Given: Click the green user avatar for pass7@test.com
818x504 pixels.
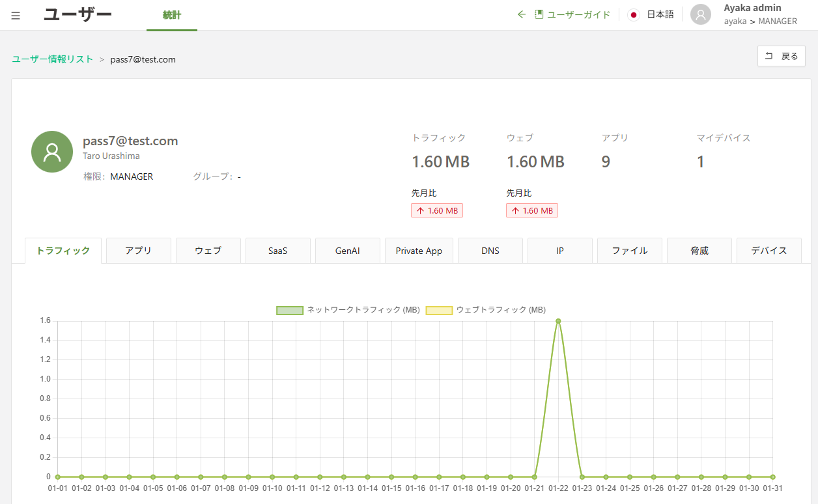Looking at the screenshot, I should tap(52, 152).
